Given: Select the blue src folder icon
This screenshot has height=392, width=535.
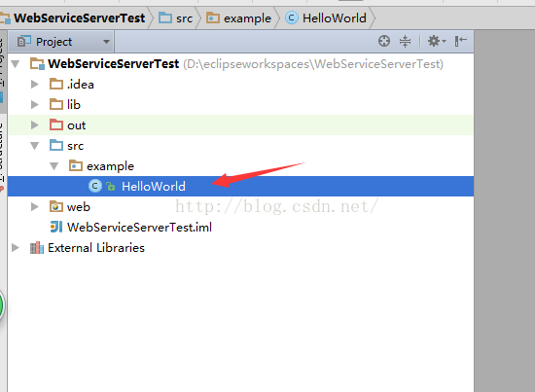Looking at the screenshot, I should tap(56, 145).
